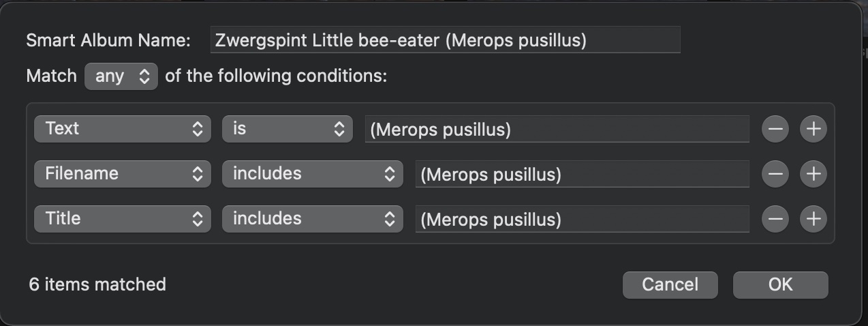The height and width of the screenshot is (326, 868).
Task: Click the Filename condition value field
Action: pyautogui.click(x=582, y=174)
